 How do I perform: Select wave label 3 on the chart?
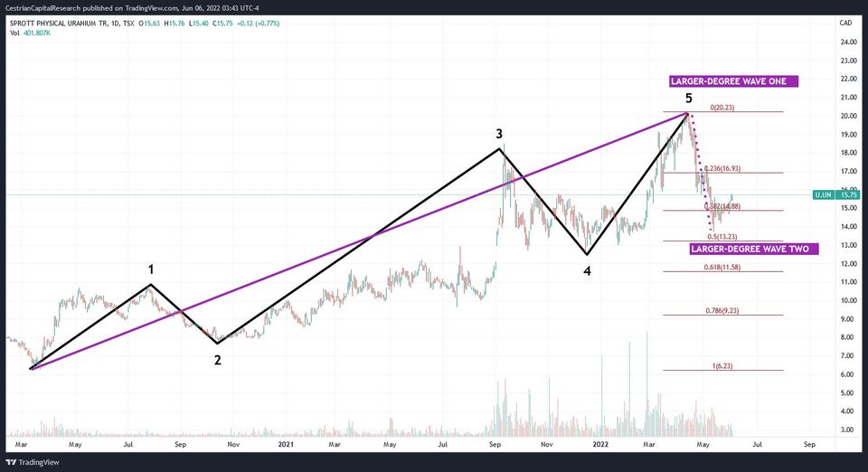click(x=499, y=133)
